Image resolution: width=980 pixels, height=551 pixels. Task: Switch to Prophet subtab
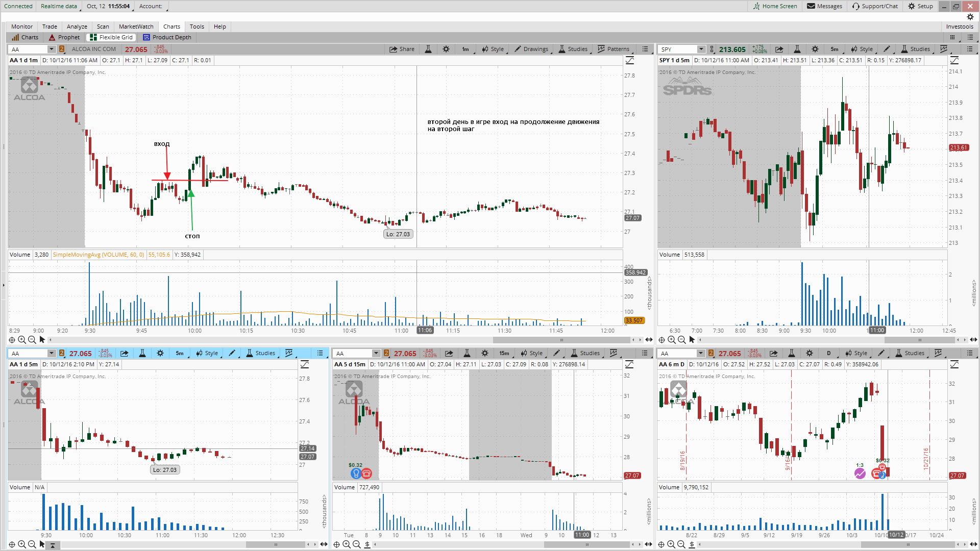64,37
